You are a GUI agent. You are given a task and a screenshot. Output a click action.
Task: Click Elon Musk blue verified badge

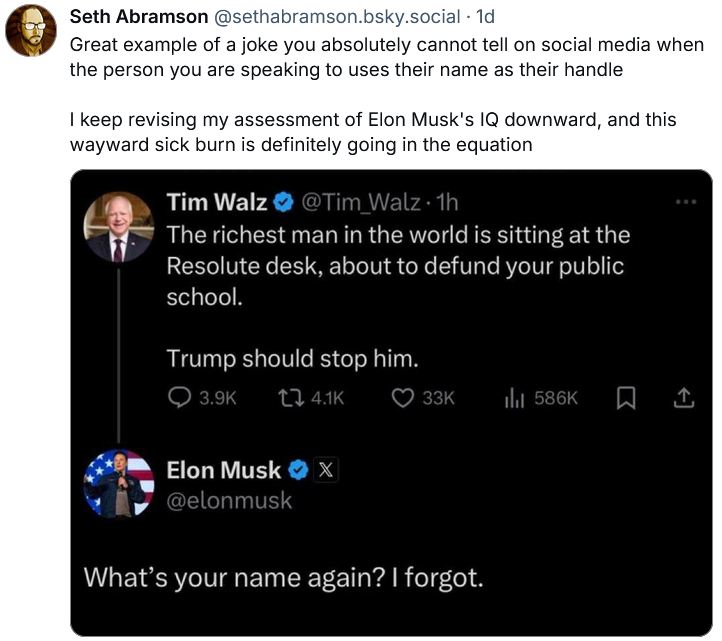pyautogui.click(x=298, y=470)
